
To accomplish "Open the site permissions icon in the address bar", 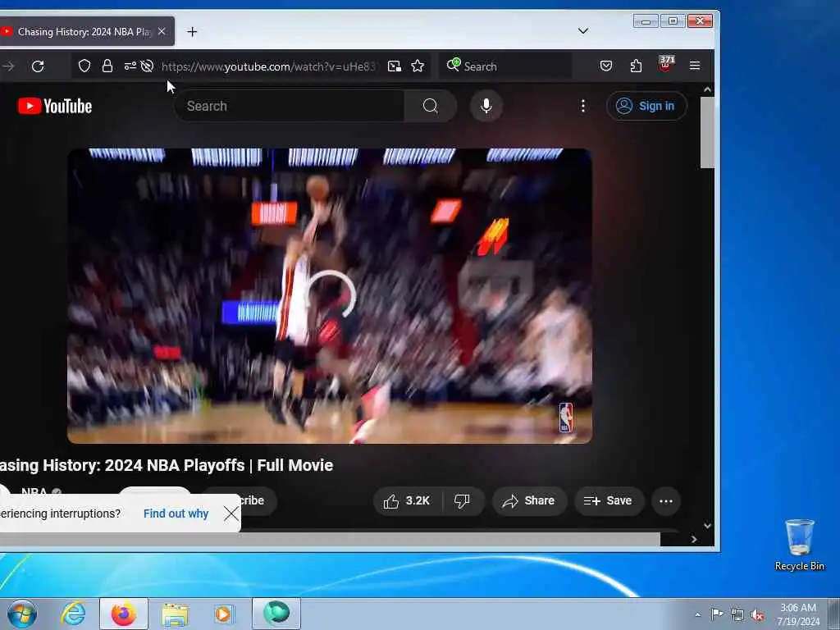I will pyautogui.click(x=130, y=66).
